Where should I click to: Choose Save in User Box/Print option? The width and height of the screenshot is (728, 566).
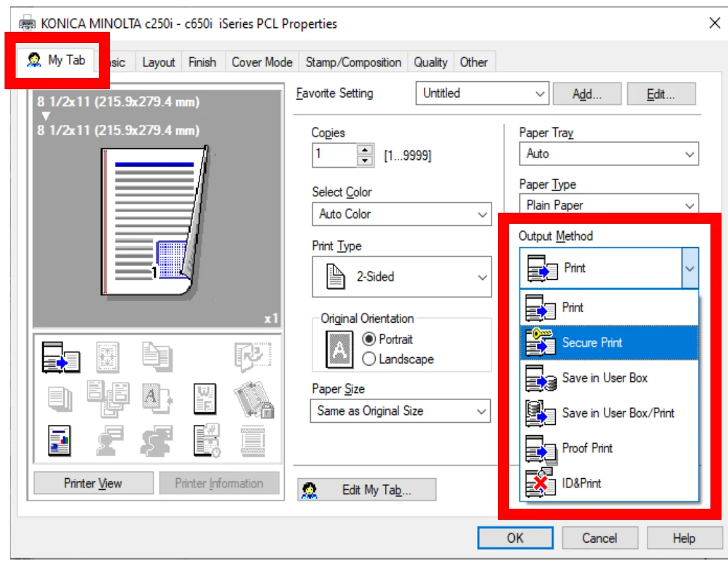tap(609, 413)
